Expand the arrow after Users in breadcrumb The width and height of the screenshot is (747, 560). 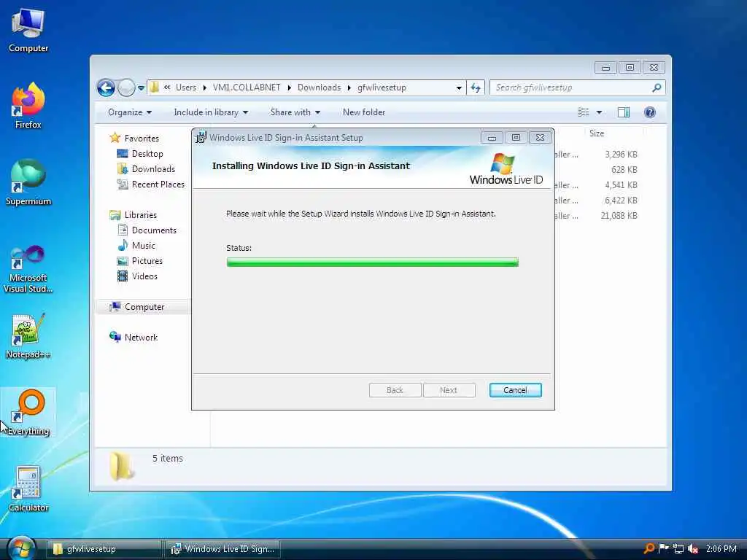(204, 87)
